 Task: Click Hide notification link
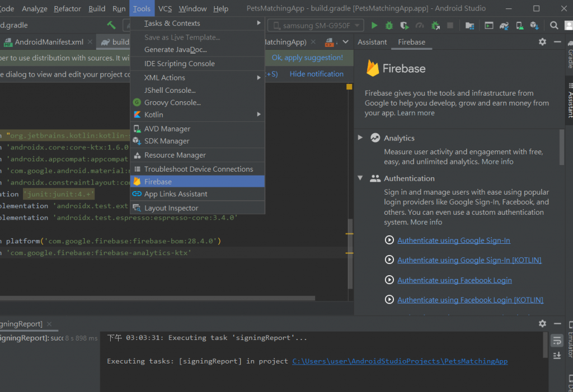[317, 74]
